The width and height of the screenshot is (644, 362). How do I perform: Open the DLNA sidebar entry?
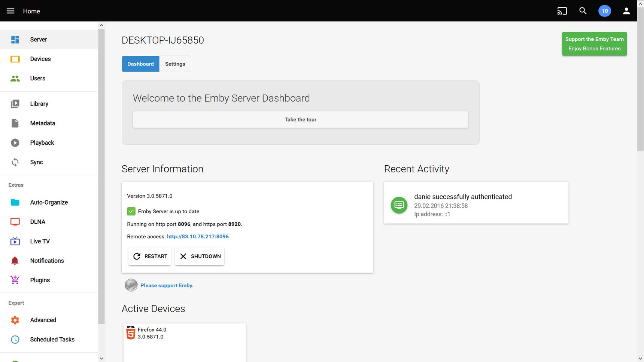click(49, 222)
